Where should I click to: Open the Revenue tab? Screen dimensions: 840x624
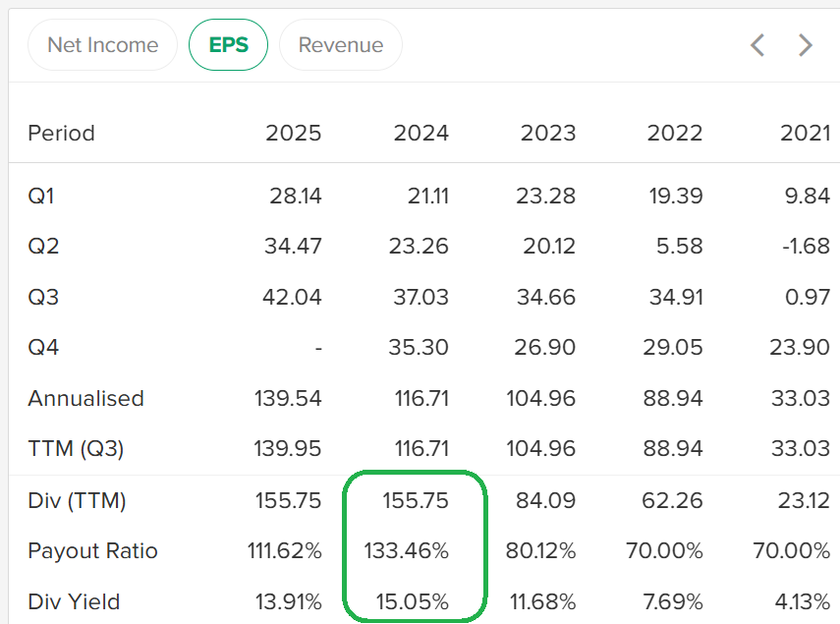[x=341, y=45]
